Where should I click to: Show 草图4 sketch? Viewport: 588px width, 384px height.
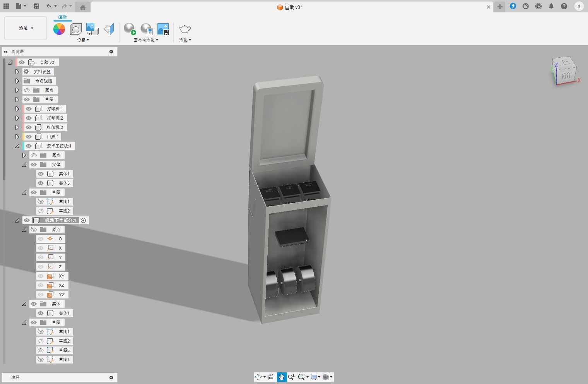[41, 360]
